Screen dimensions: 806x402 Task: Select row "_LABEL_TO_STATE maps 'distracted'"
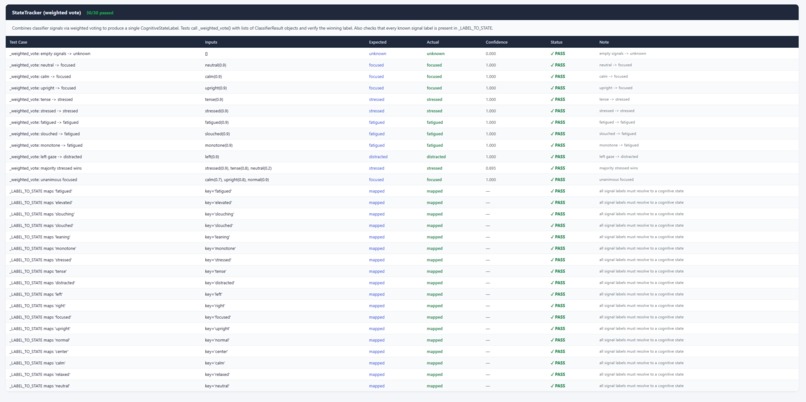click(402, 283)
